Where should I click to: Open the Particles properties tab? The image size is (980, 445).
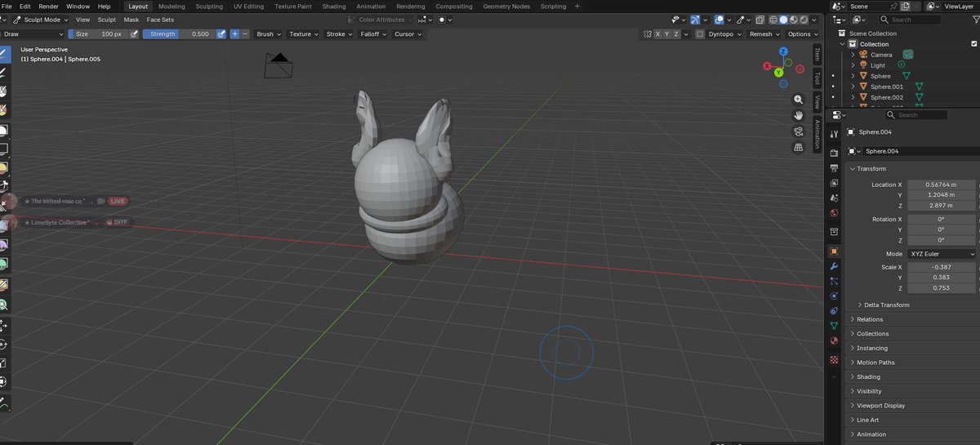[834, 281]
